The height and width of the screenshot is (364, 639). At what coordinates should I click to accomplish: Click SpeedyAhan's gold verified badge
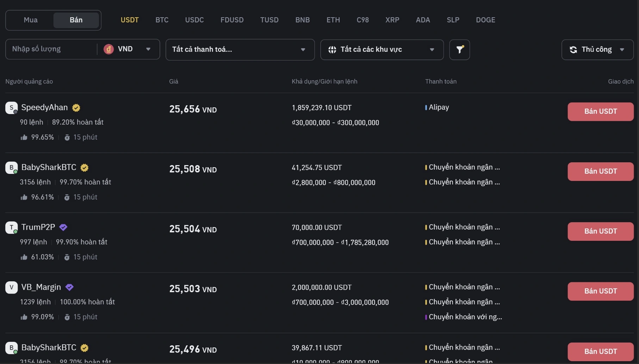click(76, 108)
